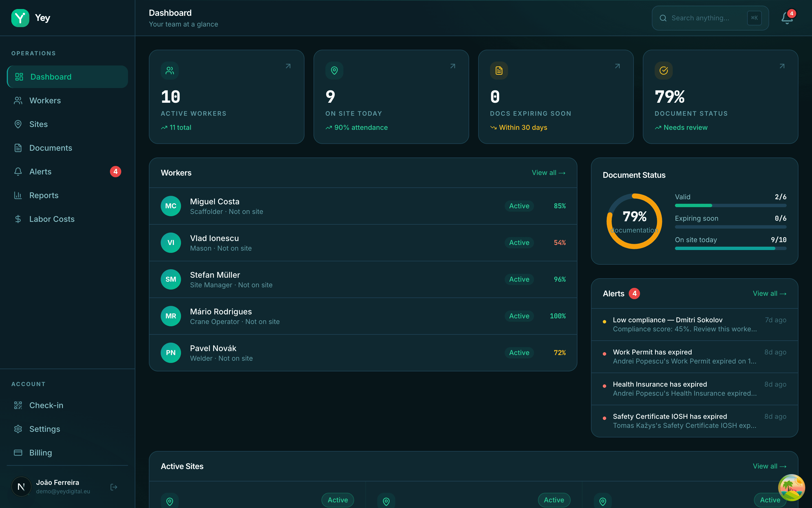The width and height of the screenshot is (812, 508).
Task: Click the MR avatar for Mário Rodrigues
Action: click(x=171, y=316)
